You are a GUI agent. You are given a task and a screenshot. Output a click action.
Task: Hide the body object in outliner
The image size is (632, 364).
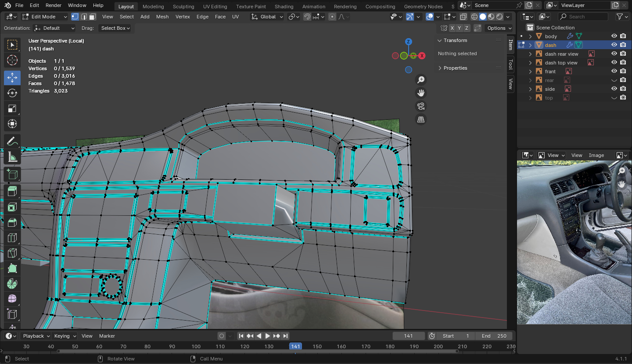(614, 36)
